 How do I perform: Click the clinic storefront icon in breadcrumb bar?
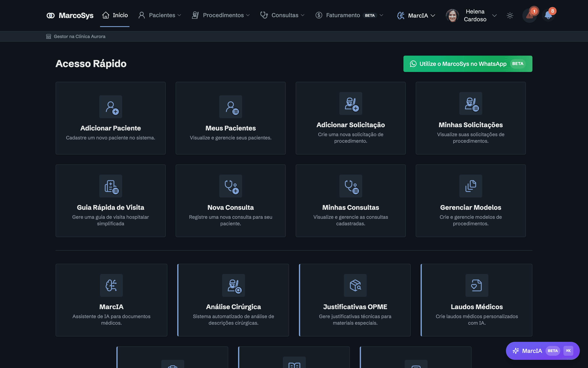click(49, 36)
